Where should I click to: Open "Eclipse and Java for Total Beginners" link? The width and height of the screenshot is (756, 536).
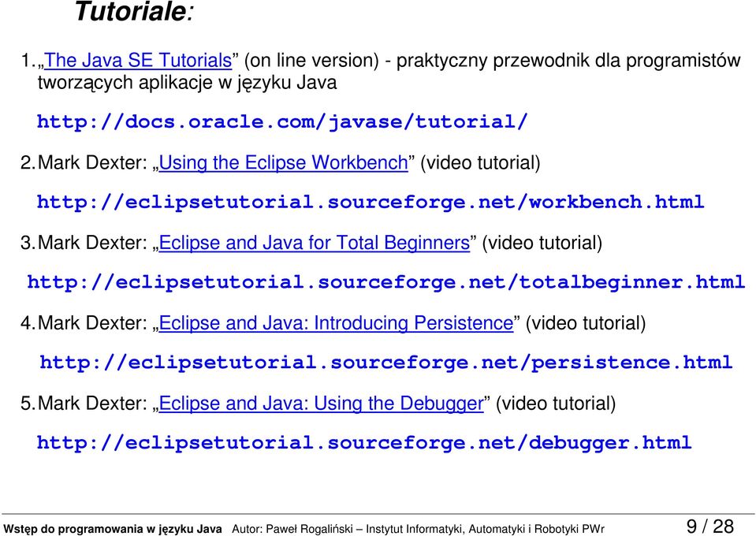pyautogui.click(x=314, y=243)
